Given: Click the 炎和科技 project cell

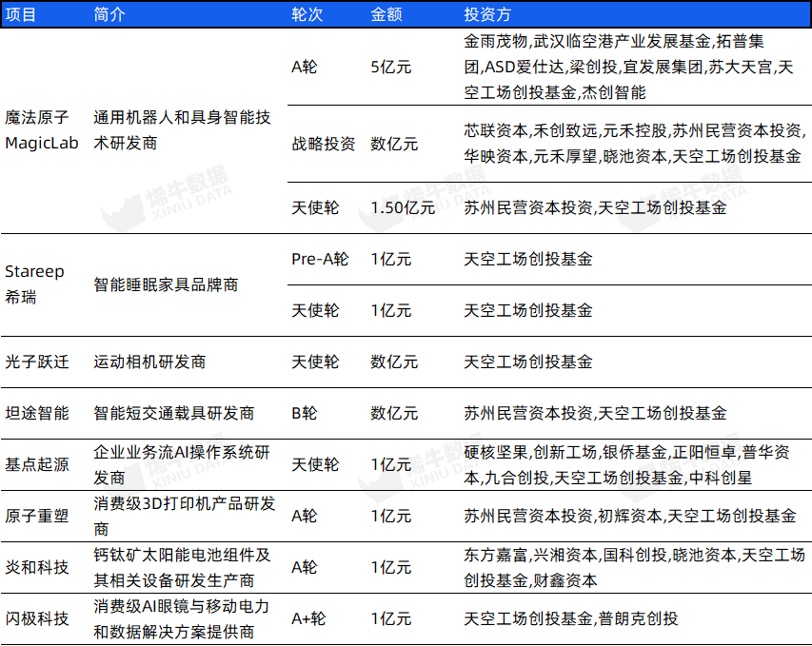Looking at the screenshot, I should (37, 567).
